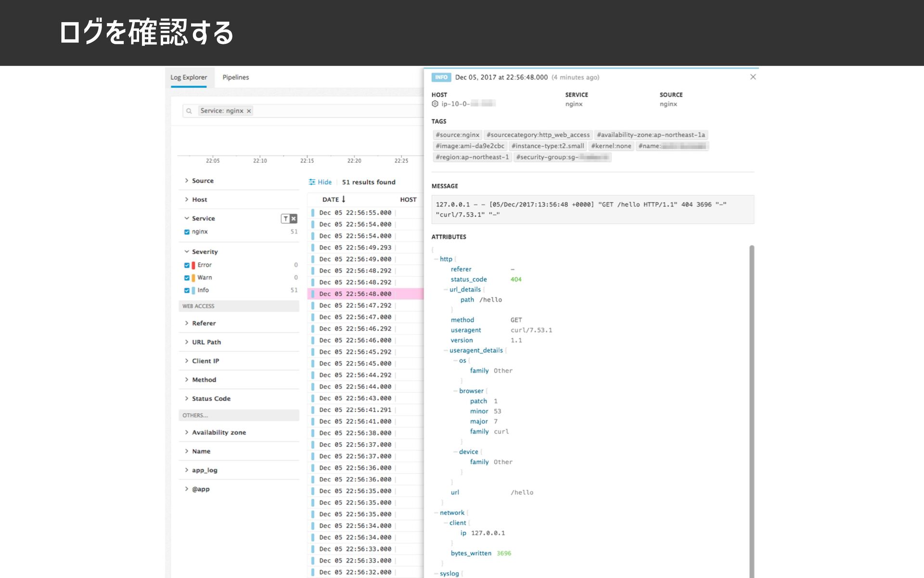This screenshot has width=924, height=578.
Task: Uncheck the nginx service checkbox
Action: 187,232
